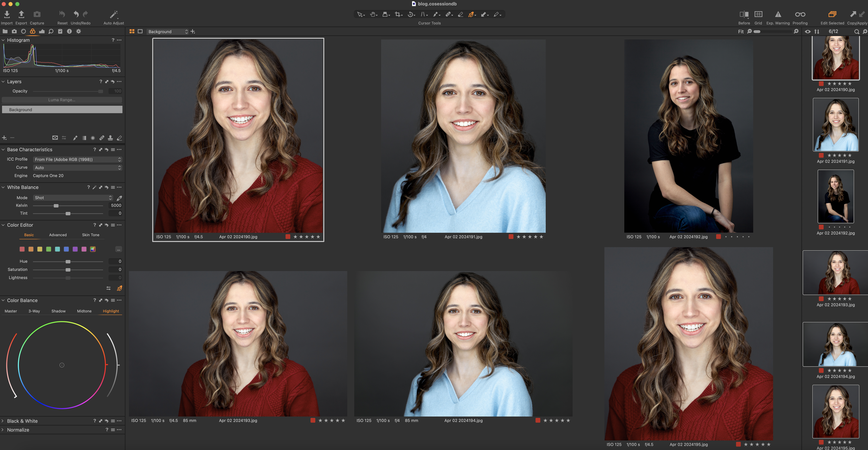
Task: Click the Auto Adjust magic wand
Action: tap(114, 15)
